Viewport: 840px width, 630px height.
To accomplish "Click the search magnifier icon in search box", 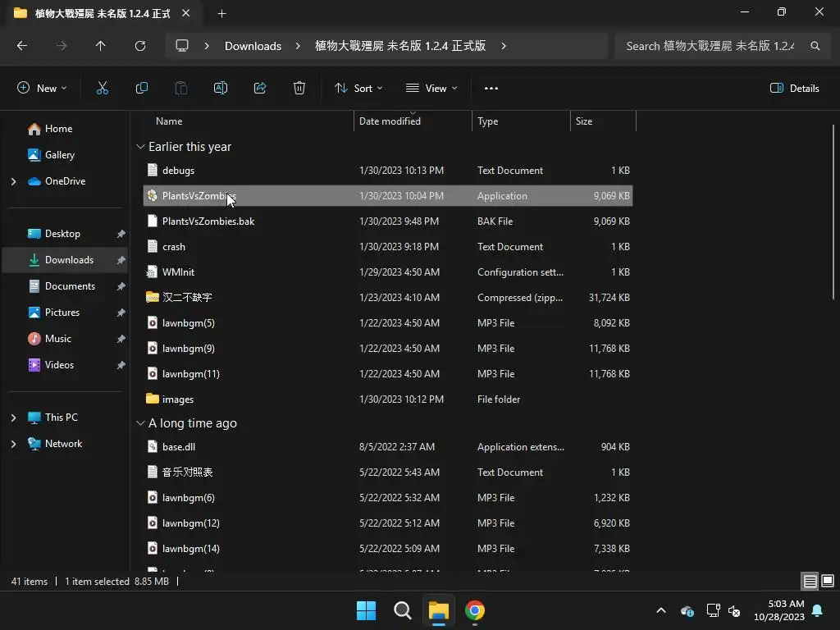I will (x=815, y=46).
